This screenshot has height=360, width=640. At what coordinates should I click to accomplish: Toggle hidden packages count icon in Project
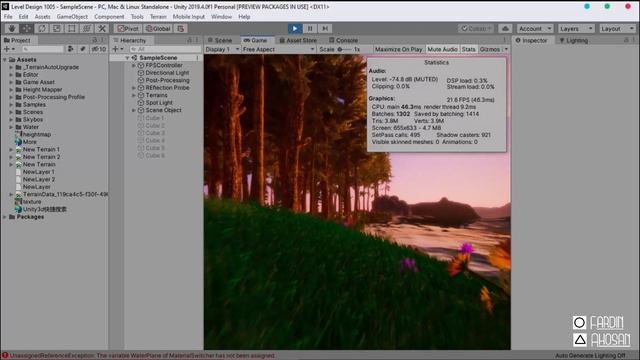point(99,49)
